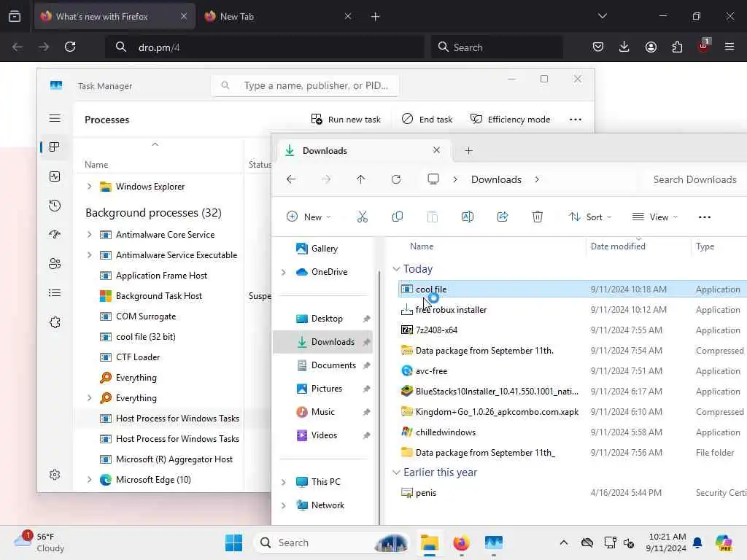Open Firefox application menu
This screenshot has width=747, height=560.
click(729, 47)
